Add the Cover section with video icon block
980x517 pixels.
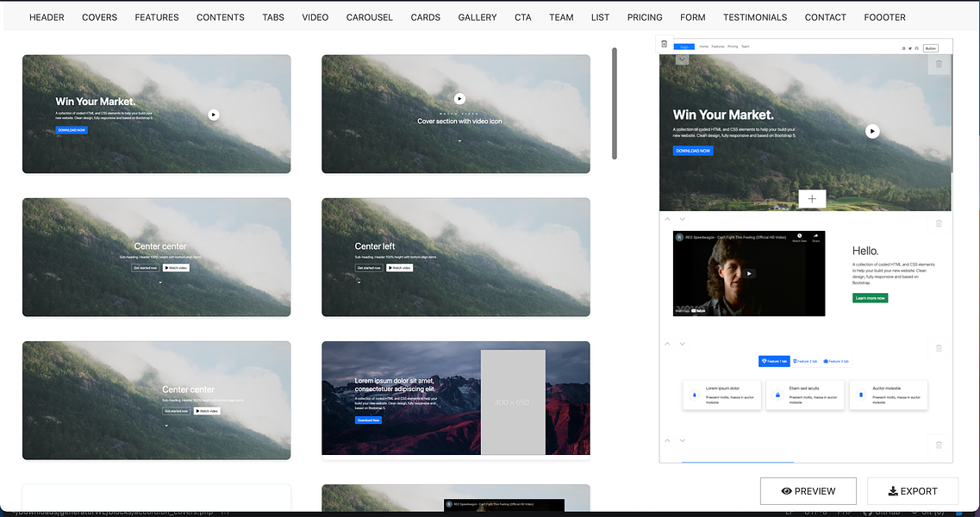pyautogui.click(x=456, y=114)
